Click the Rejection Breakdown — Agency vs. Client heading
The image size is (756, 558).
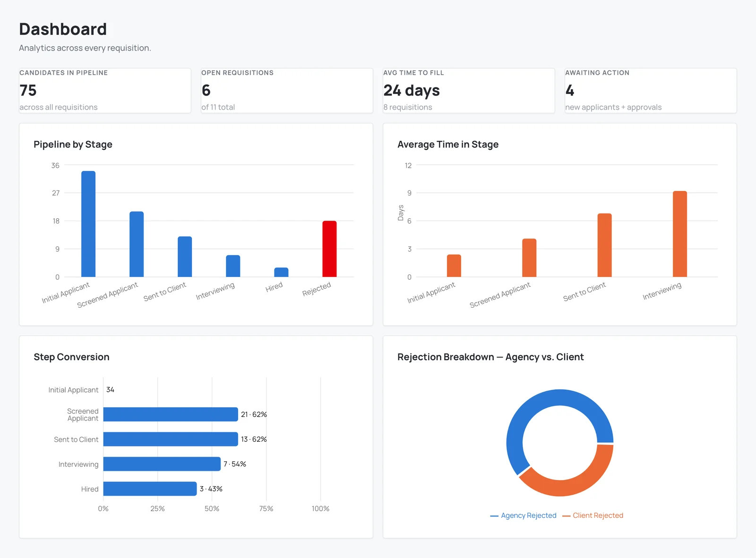(490, 357)
